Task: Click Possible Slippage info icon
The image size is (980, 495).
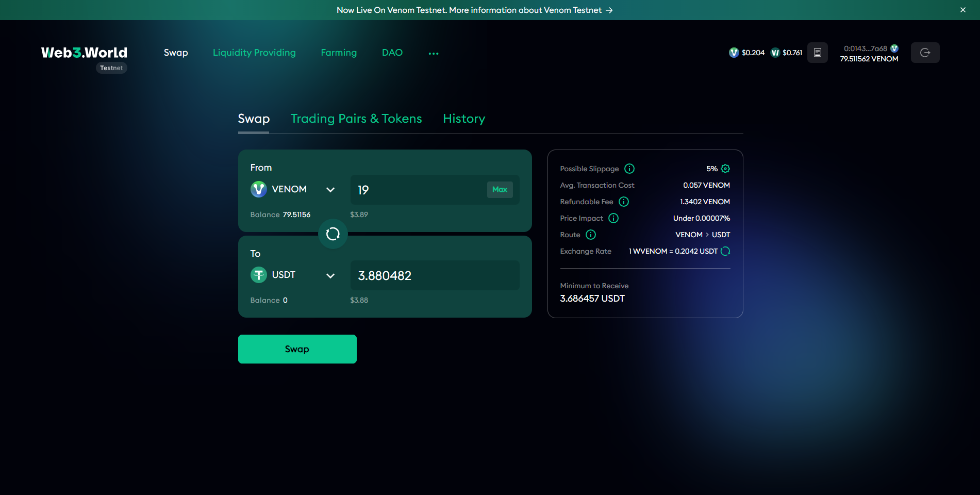Action: point(629,169)
